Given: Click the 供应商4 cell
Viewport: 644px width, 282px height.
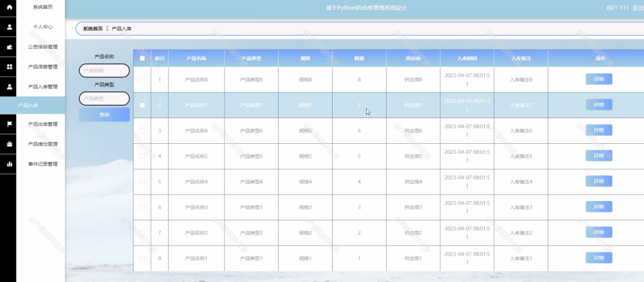Looking at the screenshot, I should 413,182.
